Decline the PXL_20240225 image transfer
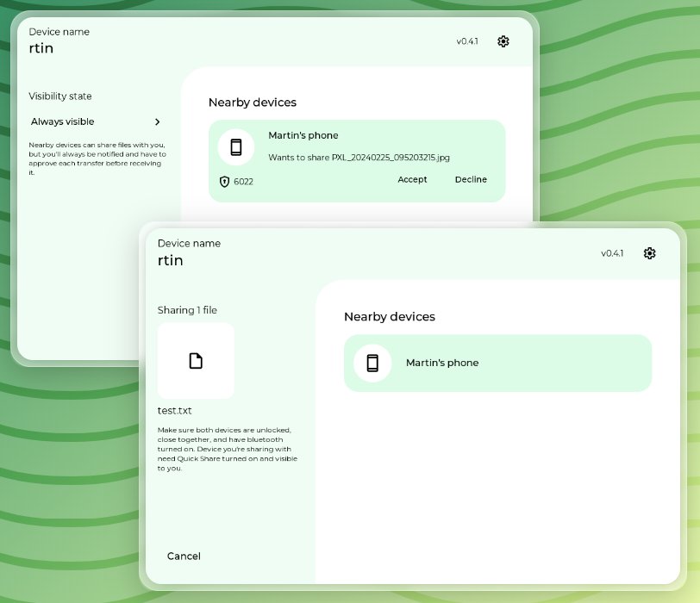Image resolution: width=700 pixels, height=603 pixels. [x=471, y=179]
